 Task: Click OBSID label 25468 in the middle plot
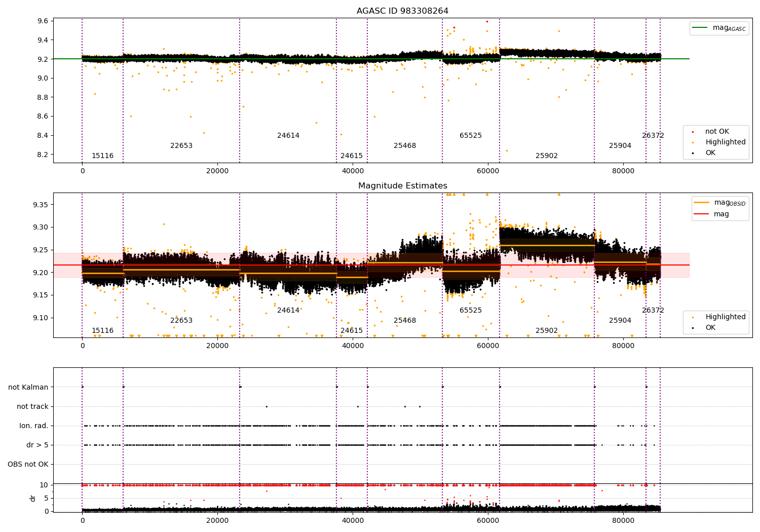pos(405,321)
